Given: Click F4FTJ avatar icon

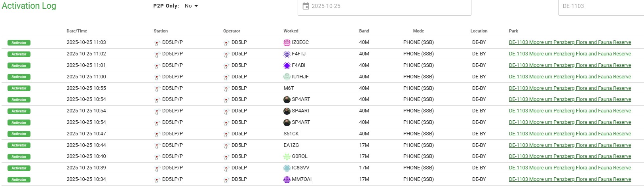Looking at the screenshot, I should [287, 54].
